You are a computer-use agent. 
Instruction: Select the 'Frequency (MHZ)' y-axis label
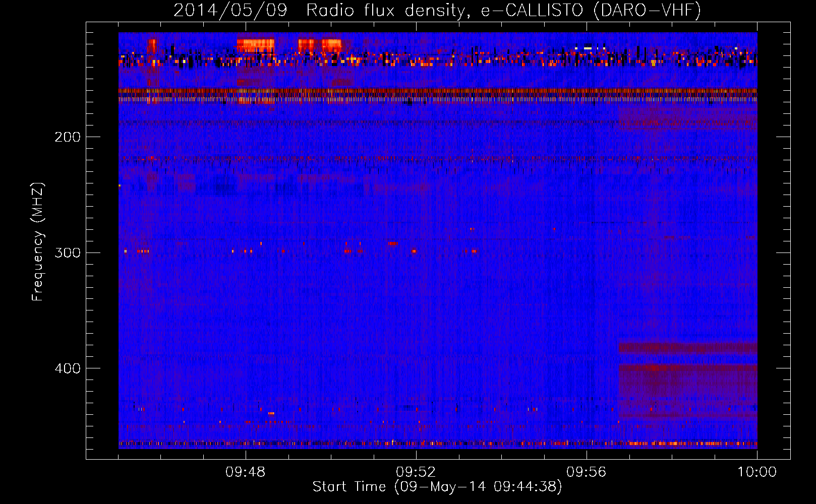click(x=38, y=241)
